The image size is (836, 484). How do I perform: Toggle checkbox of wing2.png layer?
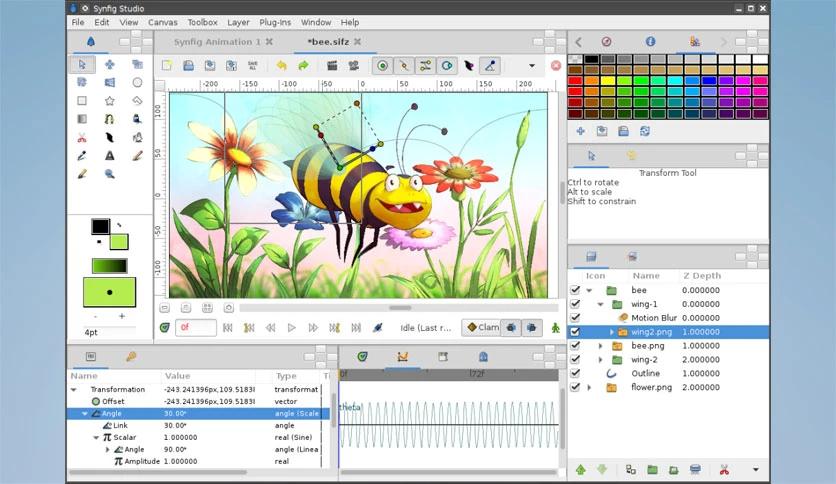coord(575,332)
